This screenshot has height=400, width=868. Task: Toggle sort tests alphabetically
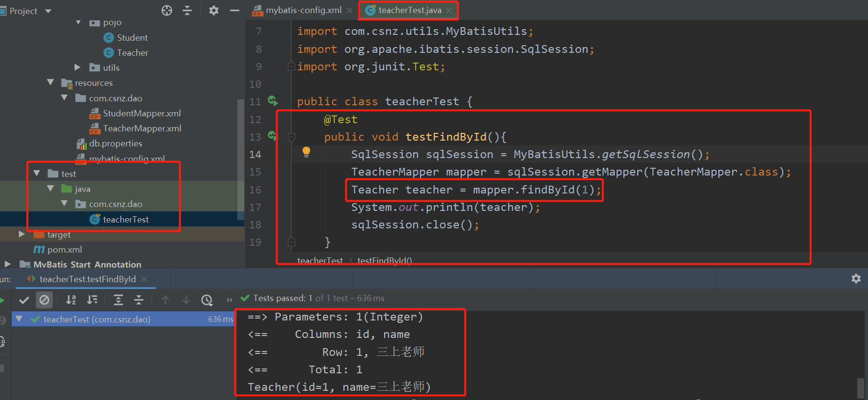tap(71, 300)
